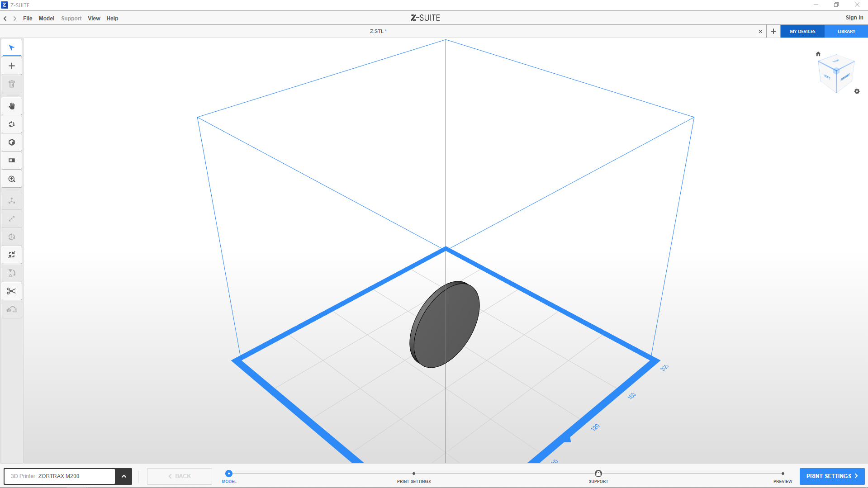Choose the rotate view tool
The width and height of the screenshot is (868, 488).
[x=12, y=124]
